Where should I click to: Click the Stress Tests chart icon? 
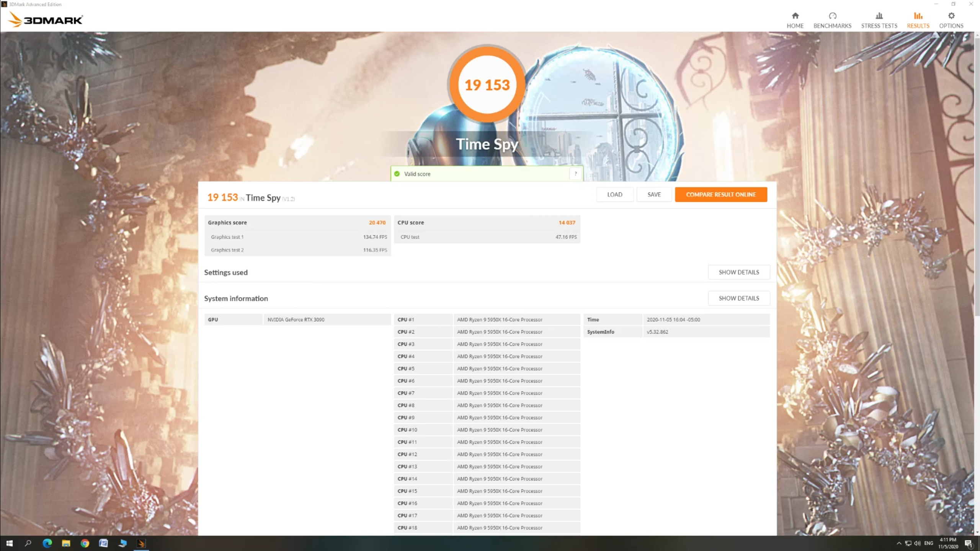879,16
